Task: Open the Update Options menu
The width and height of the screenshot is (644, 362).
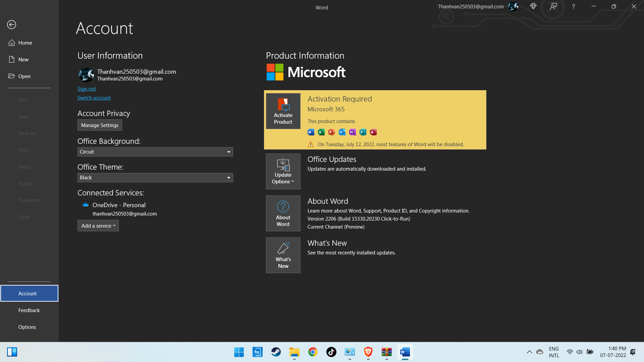Action: (283, 171)
